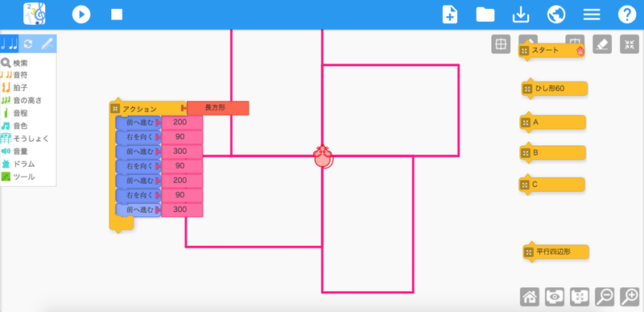Select the pen graphics palette tab
This screenshot has width=644, height=312.
[47, 44]
